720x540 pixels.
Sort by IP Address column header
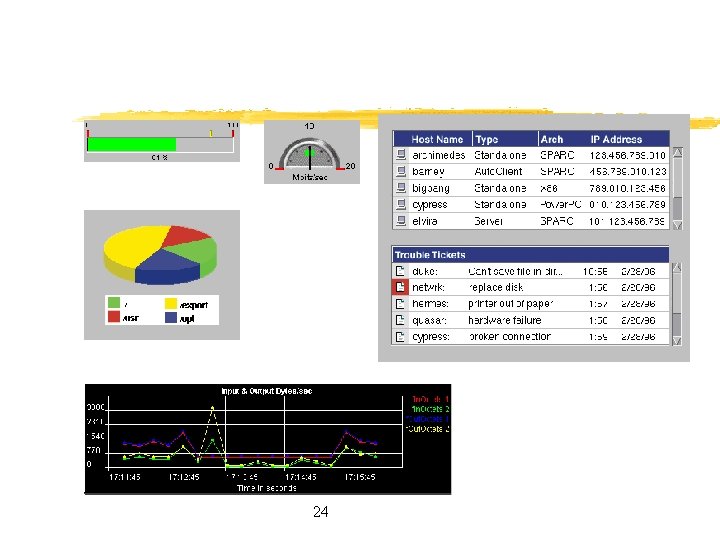(616, 139)
